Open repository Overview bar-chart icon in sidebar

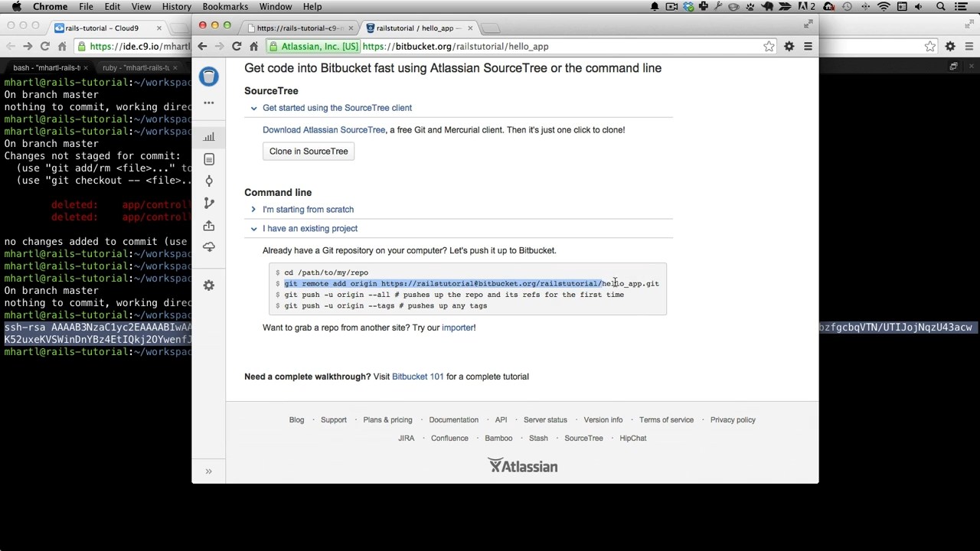(209, 137)
